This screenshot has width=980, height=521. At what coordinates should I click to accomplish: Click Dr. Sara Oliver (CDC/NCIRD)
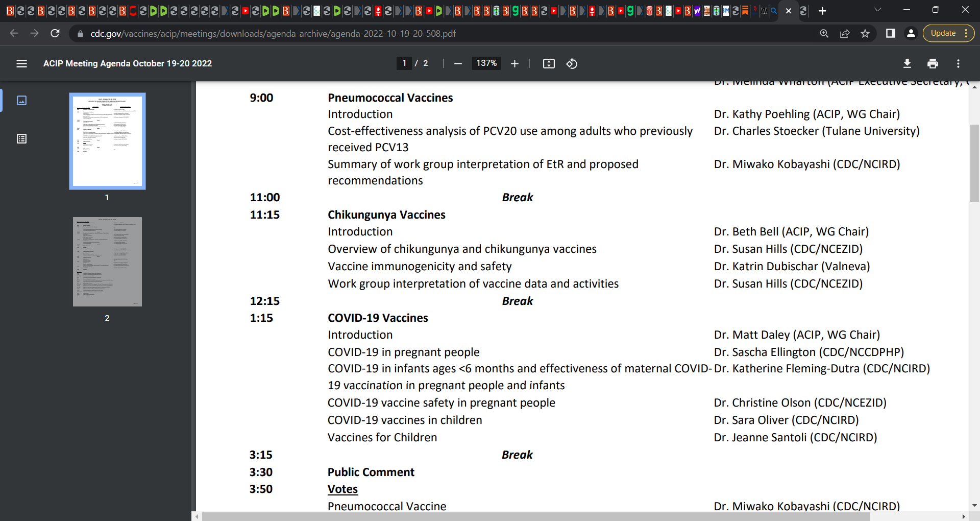[x=786, y=420]
